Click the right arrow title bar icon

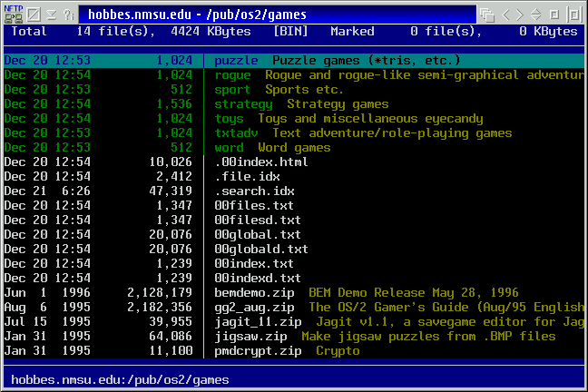coord(520,14)
